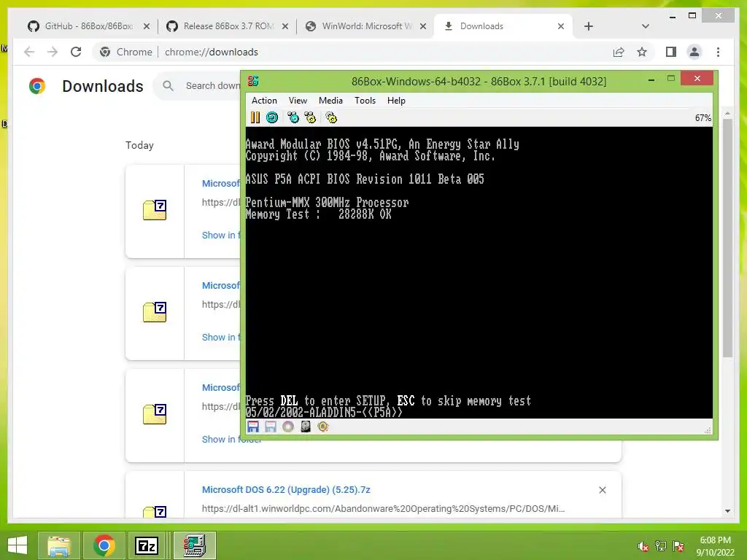Open the Media menu in 86Box

(x=330, y=101)
